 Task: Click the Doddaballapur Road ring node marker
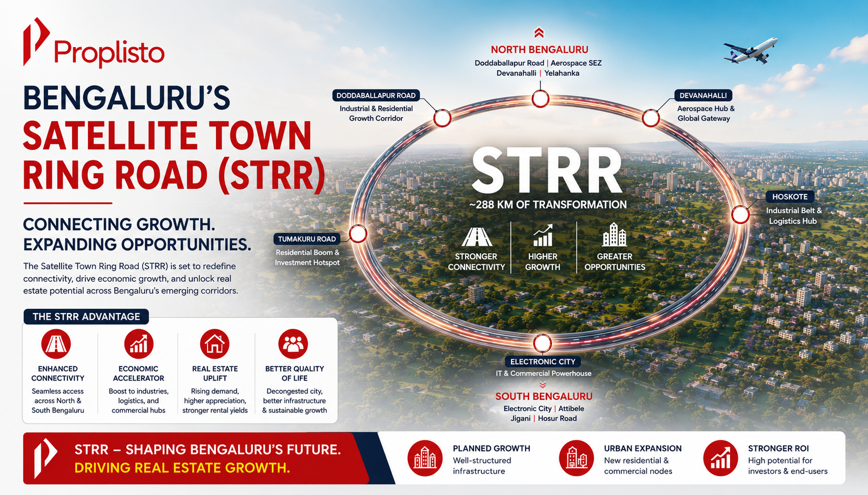tap(442, 119)
